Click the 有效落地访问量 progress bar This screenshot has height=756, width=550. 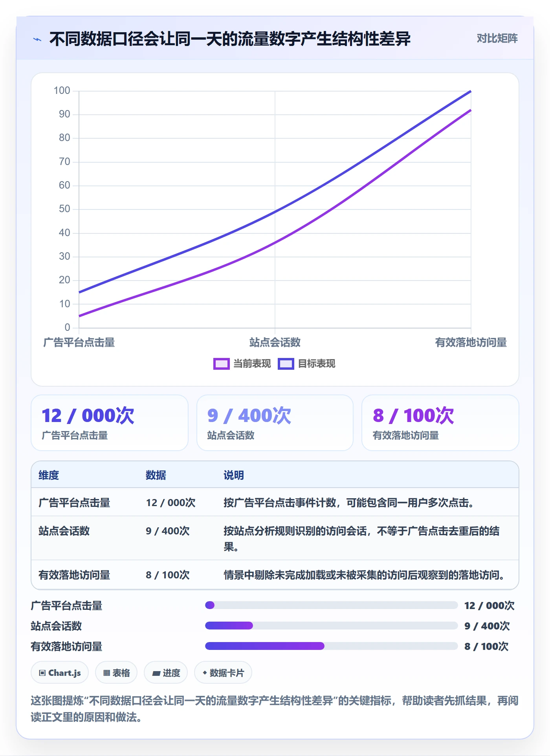[332, 646]
